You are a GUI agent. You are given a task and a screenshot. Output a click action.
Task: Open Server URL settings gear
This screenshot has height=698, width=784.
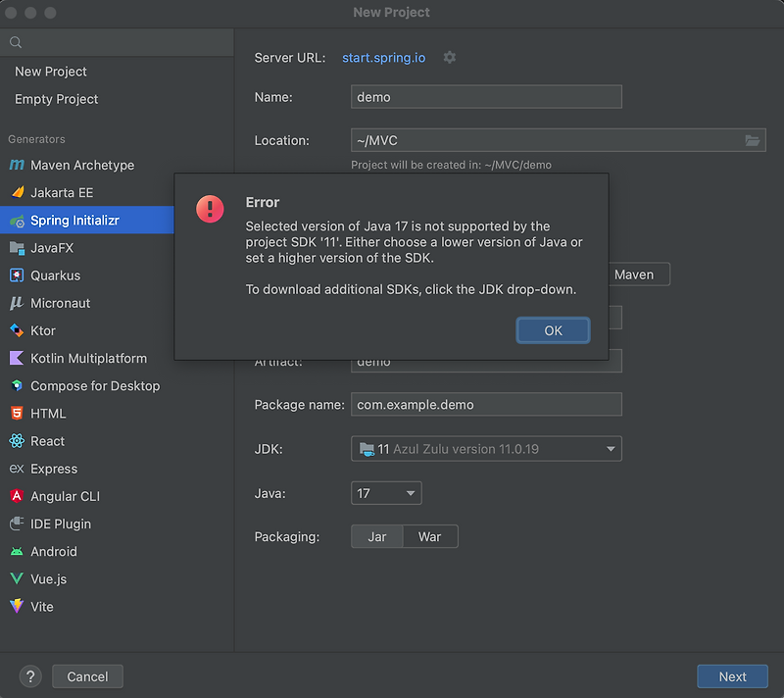click(x=449, y=58)
